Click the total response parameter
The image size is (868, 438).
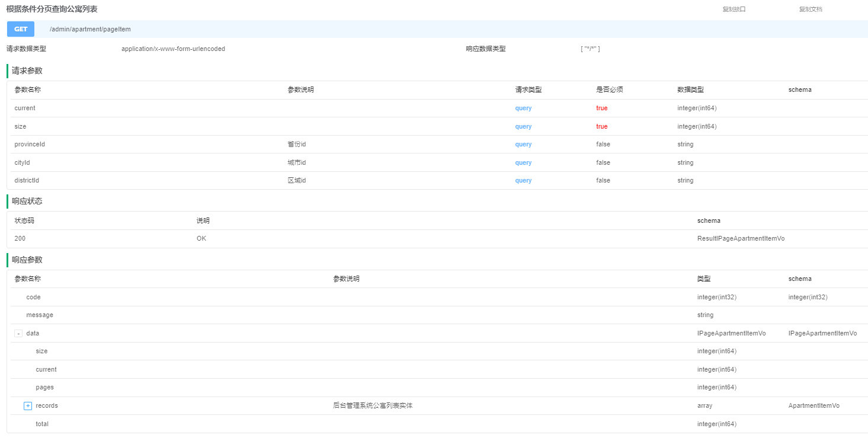[x=42, y=424]
